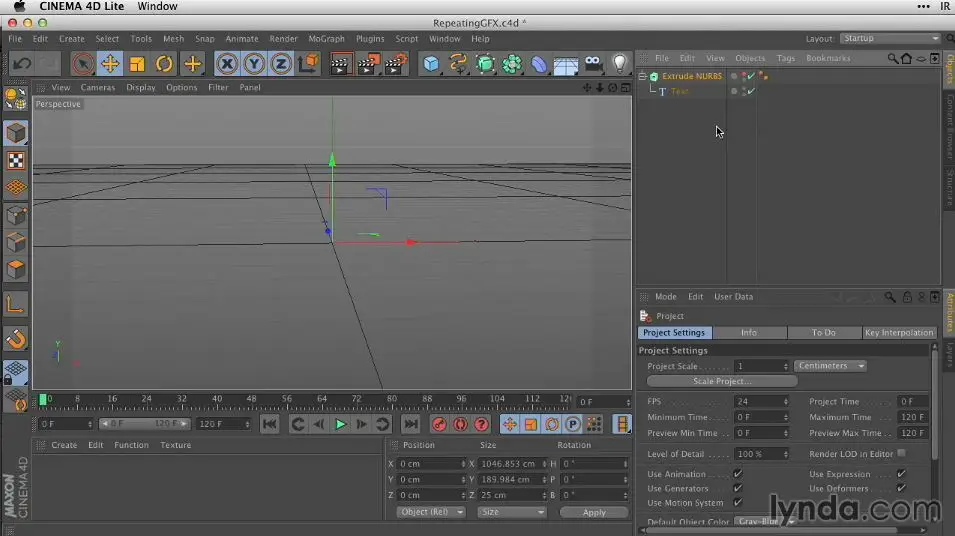955x536 pixels.
Task: Click the Scale Project button
Action: click(x=722, y=381)
